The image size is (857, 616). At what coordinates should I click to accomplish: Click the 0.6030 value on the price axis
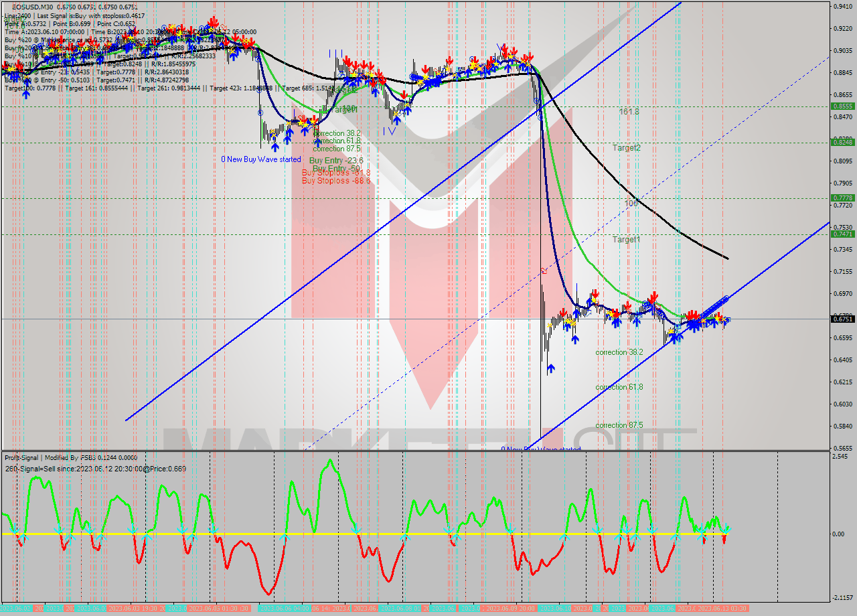coord(842,404)
